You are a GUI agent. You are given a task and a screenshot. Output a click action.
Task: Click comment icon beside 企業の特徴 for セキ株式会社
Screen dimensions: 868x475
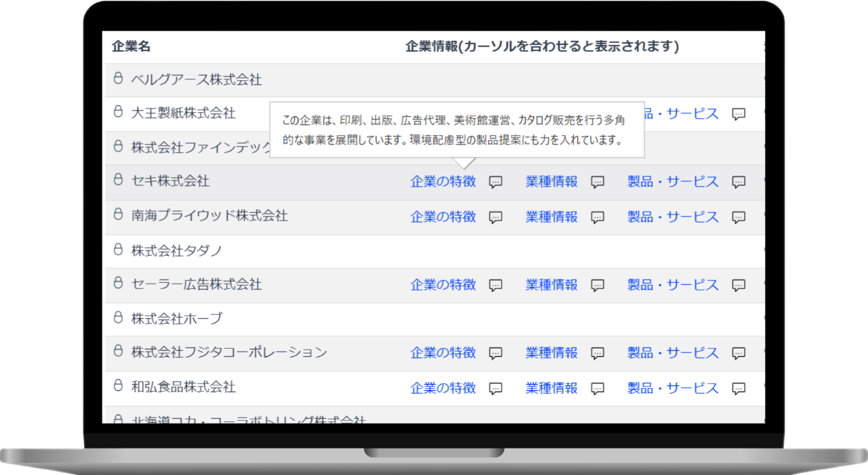[496, 182]
